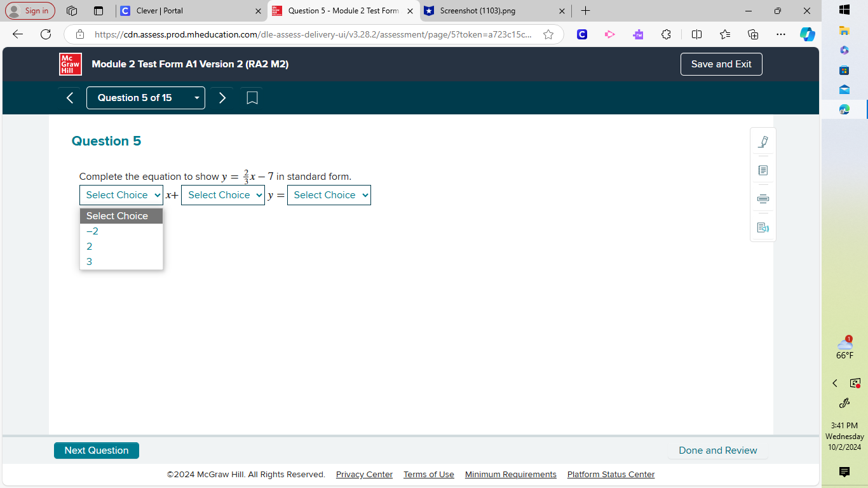Image resolution: width=868 pixels, height=488 pixels.
Task: View site information lock icon
Action: click(80, 34)
